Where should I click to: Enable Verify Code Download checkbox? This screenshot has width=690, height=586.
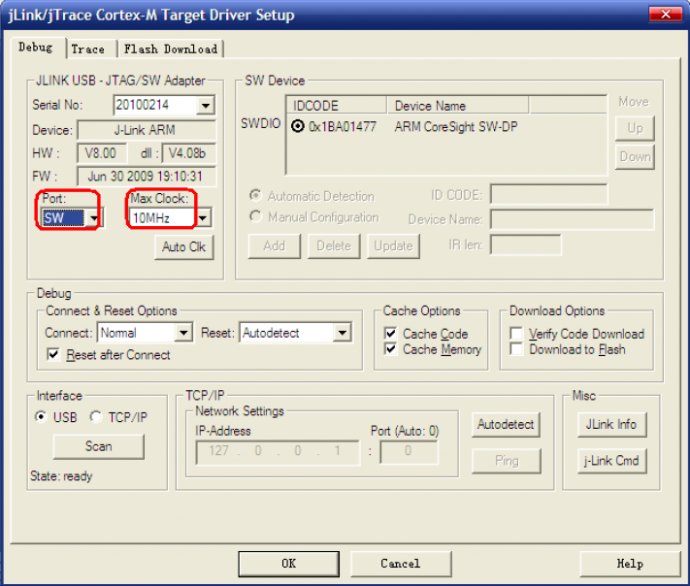click(516, 333)
